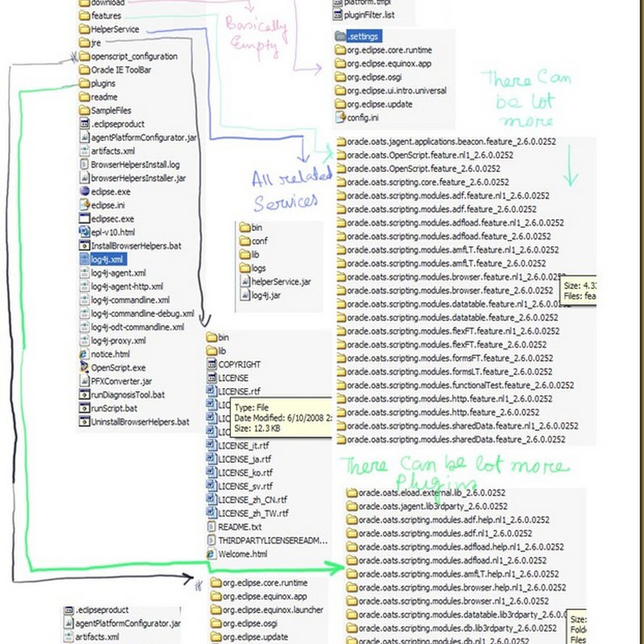
Task: Click the .settings folder icon
Action: (x=340, y=36)
